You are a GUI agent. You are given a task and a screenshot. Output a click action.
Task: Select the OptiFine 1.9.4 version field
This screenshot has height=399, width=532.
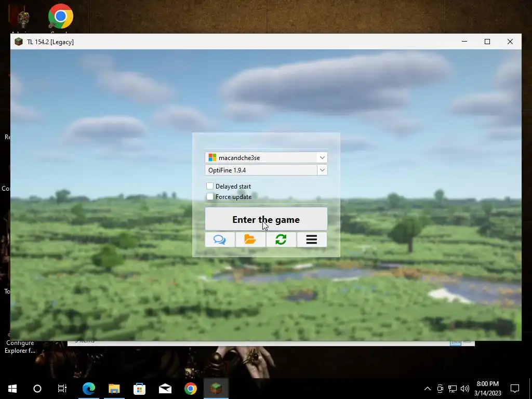[266, 170]
